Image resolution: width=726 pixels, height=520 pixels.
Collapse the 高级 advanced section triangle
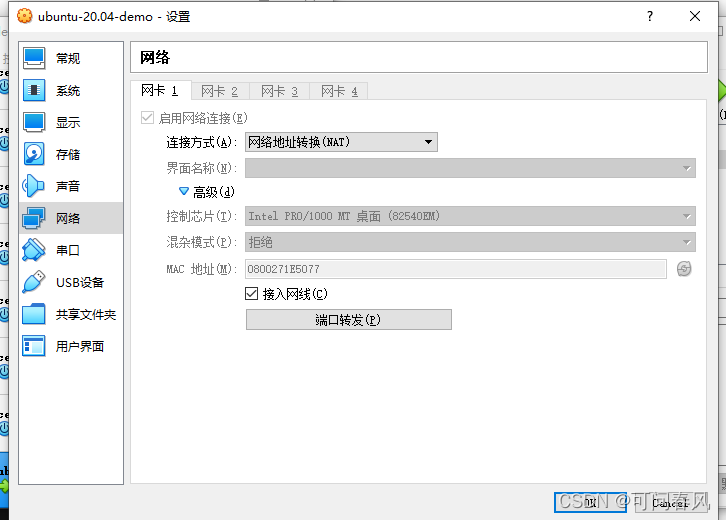tap(184, 191)
